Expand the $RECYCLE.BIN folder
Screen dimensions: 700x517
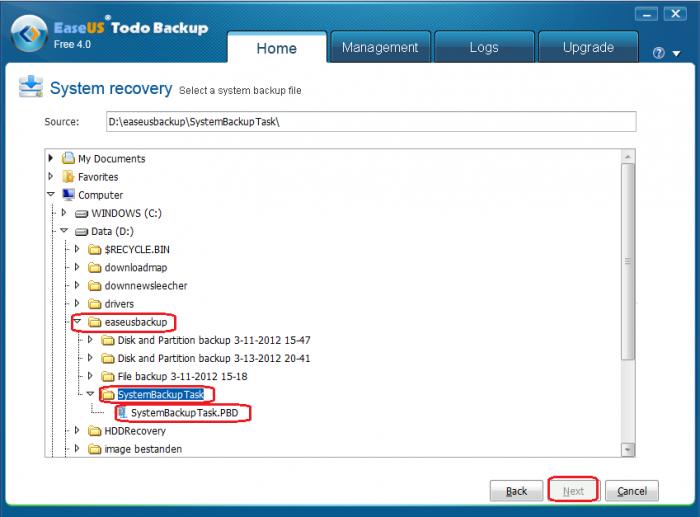(77, 249)
